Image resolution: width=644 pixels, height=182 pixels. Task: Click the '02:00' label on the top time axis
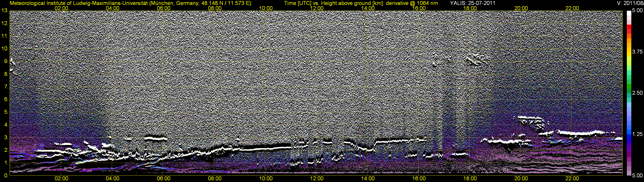tap(61, 8)
